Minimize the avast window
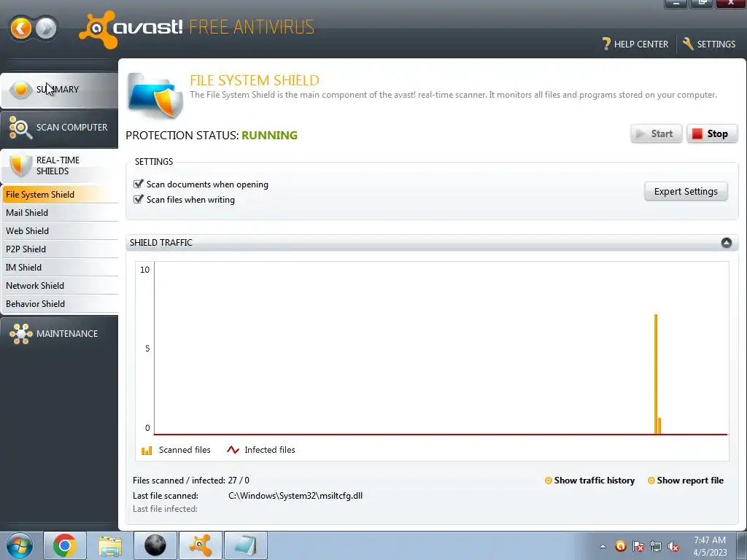This screenshot has height=560, width=747. point(676,4)
